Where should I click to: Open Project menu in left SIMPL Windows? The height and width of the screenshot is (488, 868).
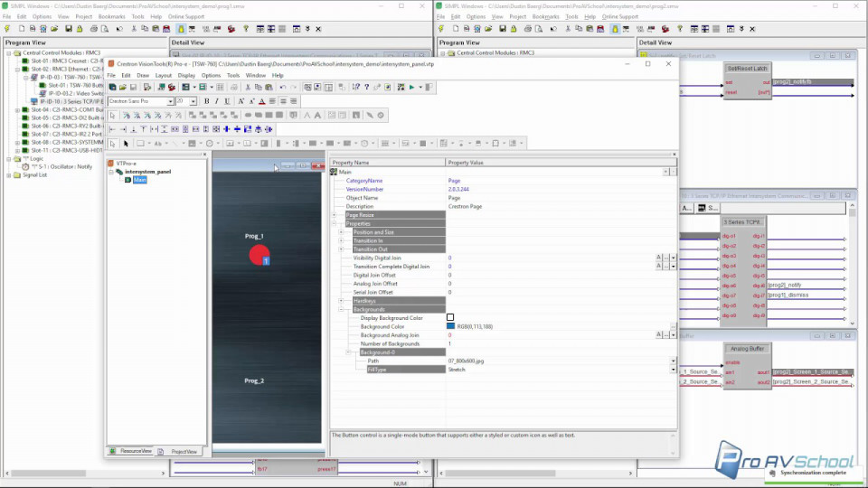[83, 16]
